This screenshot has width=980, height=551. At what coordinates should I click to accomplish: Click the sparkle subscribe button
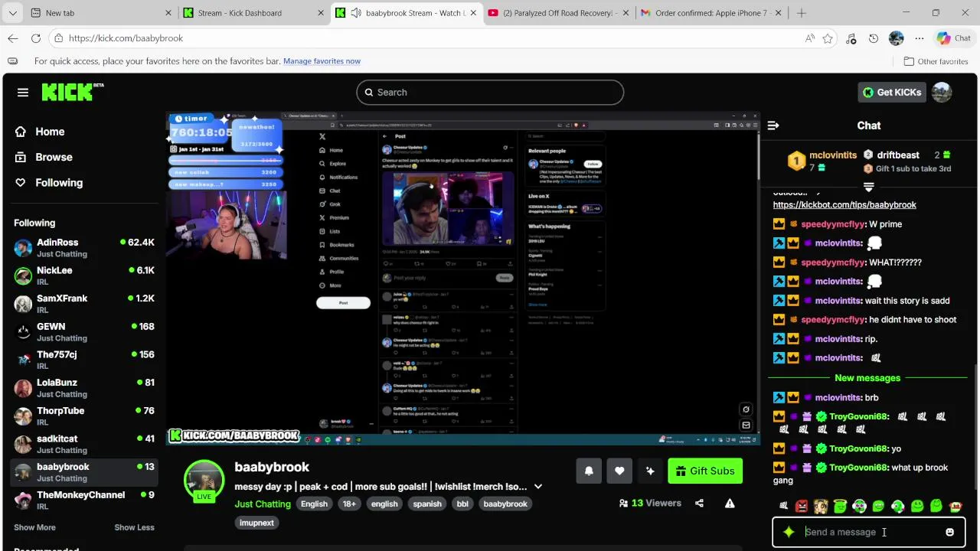click(x=650, y=471)
